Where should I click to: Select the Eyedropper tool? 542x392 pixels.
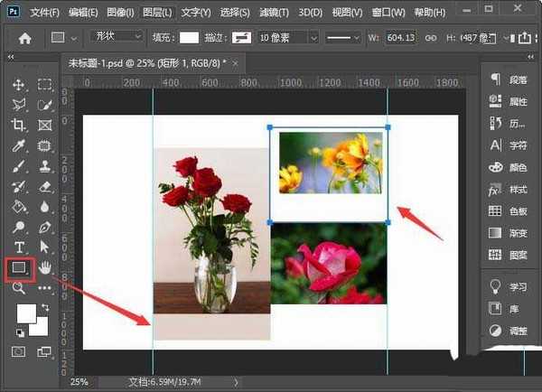pos(19,145)
